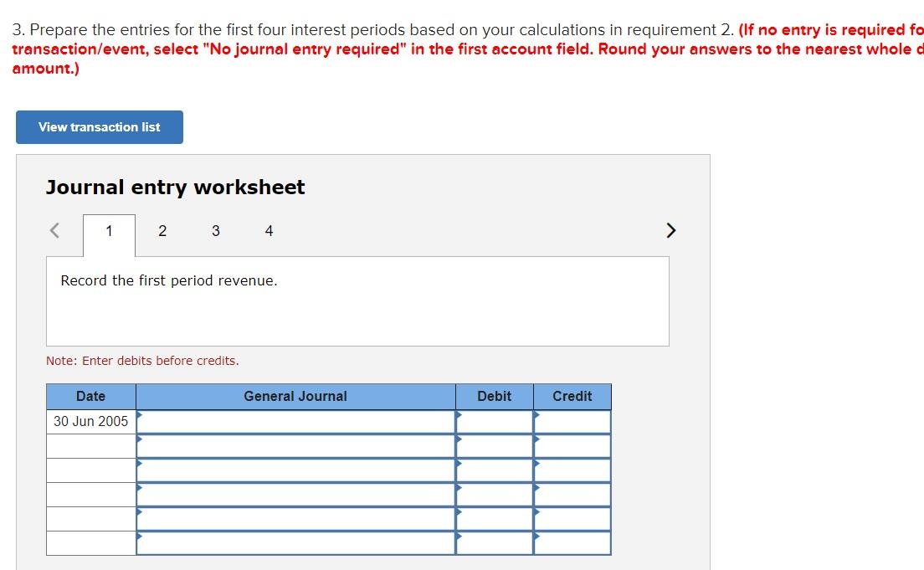Click the 'Journal entry worksheet' heading
This screenshot has width=924, height=570.
176,187
